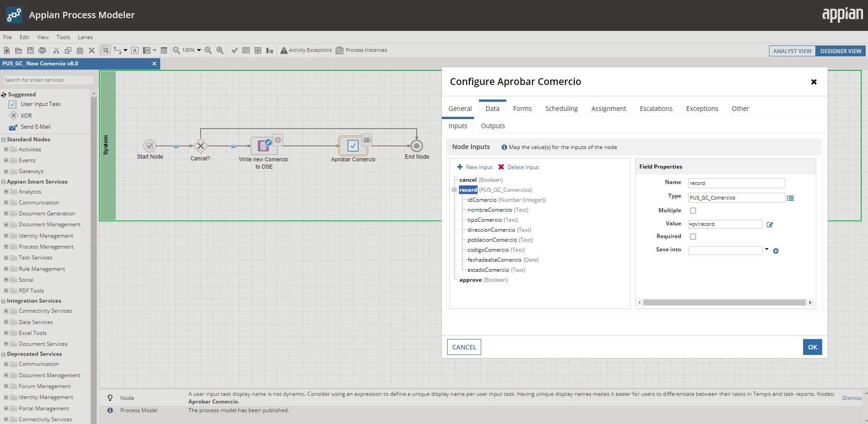Viewport: 868px width, 424px height.
Task: Click the New process model toolbar icon
Action: tap(7, 50)
